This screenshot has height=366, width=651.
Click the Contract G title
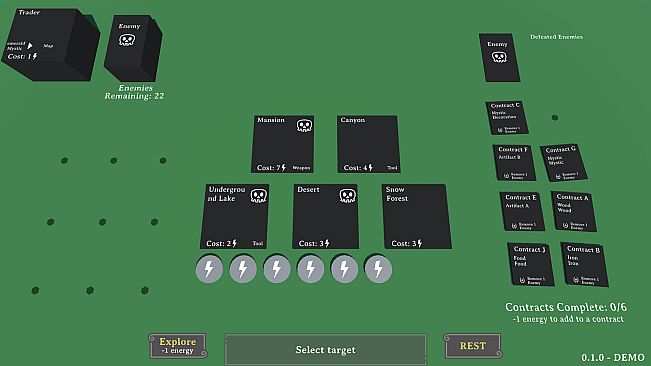coord(560,149)
